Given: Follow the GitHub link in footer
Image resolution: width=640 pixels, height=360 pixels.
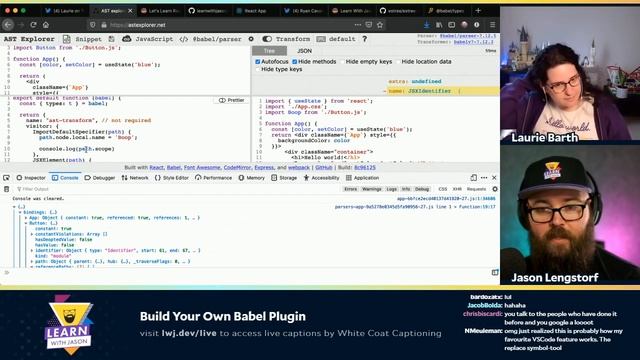Looking at the screenshot, I should point(324,168).
